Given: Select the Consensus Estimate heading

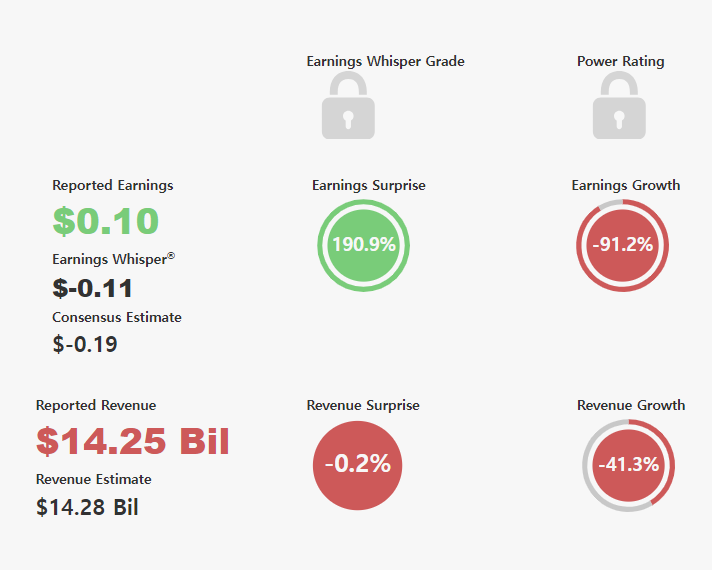Looking at the screenshot, I should tap(117, 317).
